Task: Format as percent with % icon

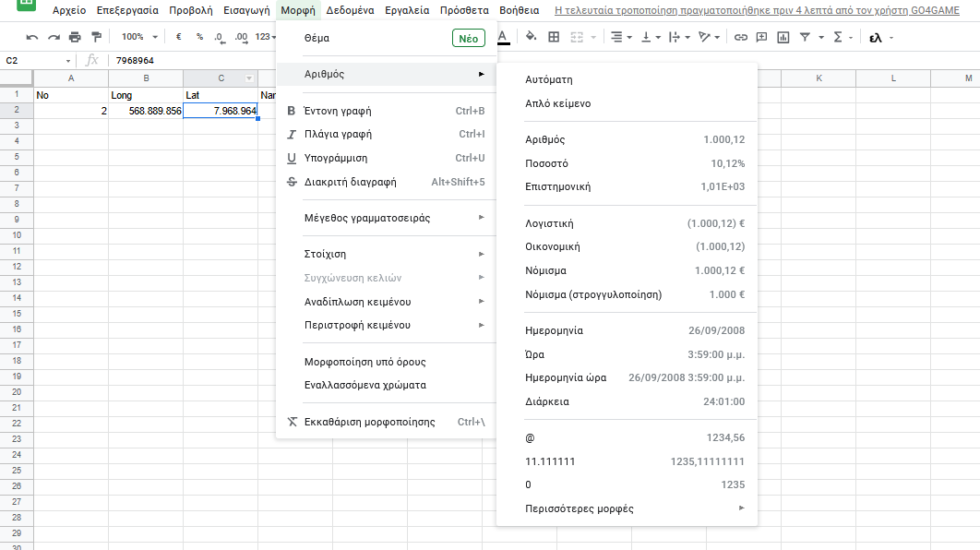Action: [199, 37]
